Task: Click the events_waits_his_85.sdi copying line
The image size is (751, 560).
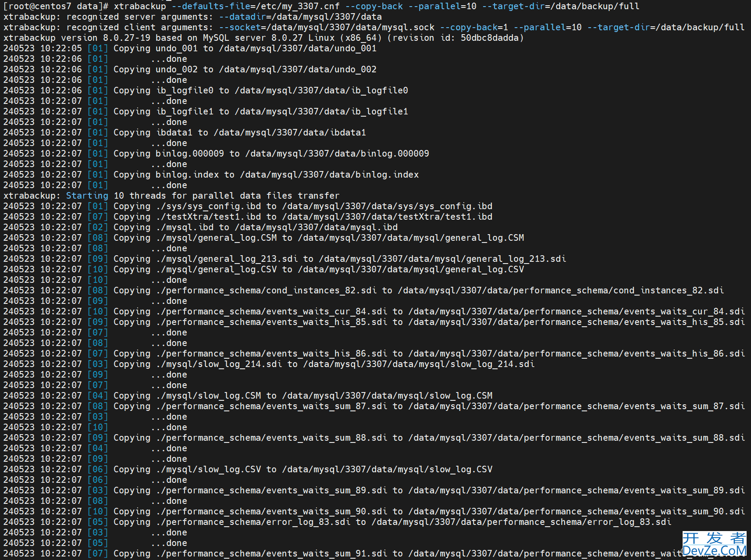Action: click(x=374, y=322)
